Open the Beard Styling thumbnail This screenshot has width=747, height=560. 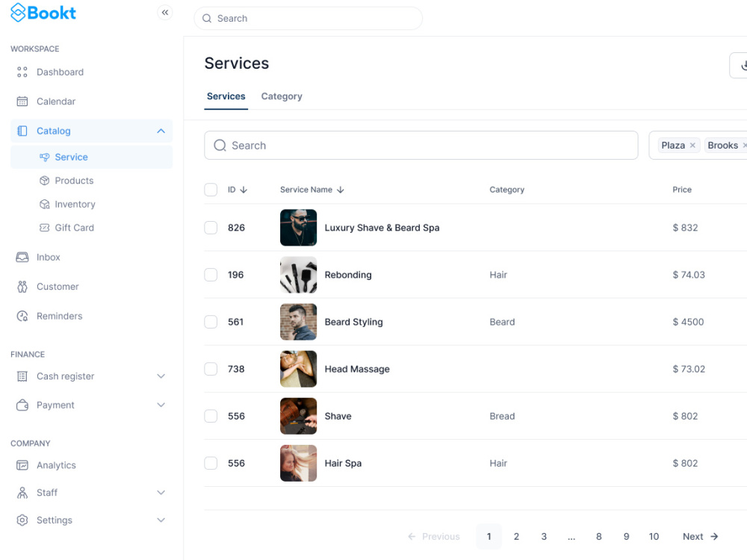point(298,322)
